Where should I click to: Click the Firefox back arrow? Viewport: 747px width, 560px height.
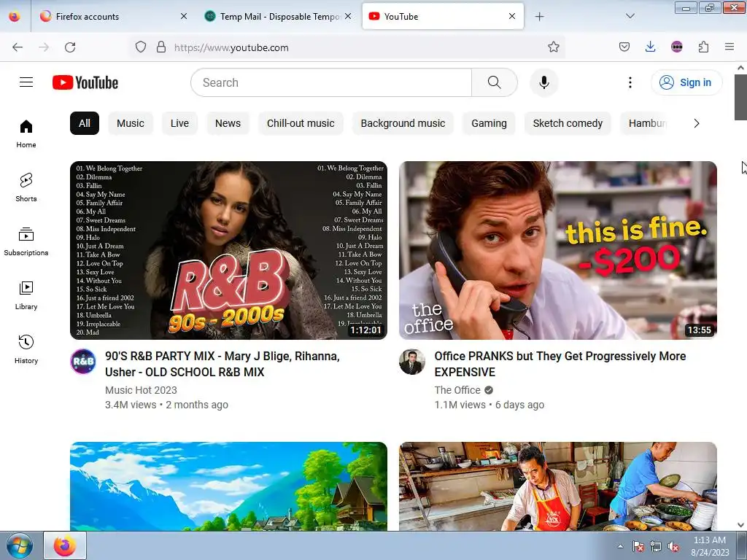[x=18, y=47]
